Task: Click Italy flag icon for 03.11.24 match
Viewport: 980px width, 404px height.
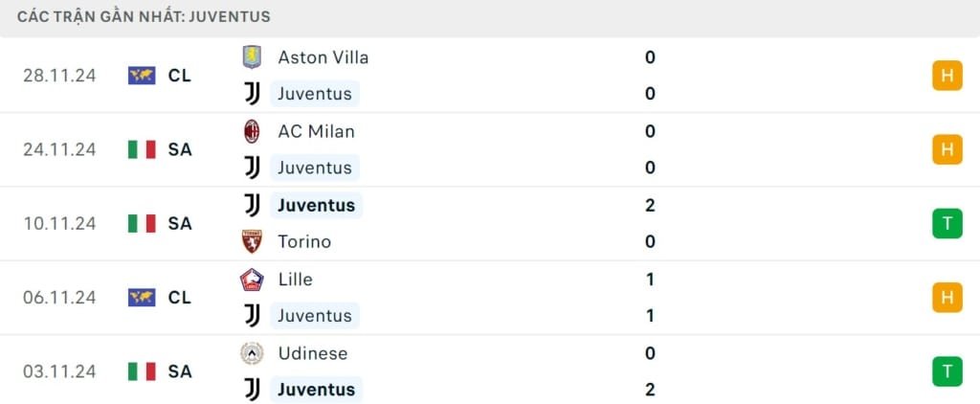Action: pyautogui.click(x=142, y=371)
